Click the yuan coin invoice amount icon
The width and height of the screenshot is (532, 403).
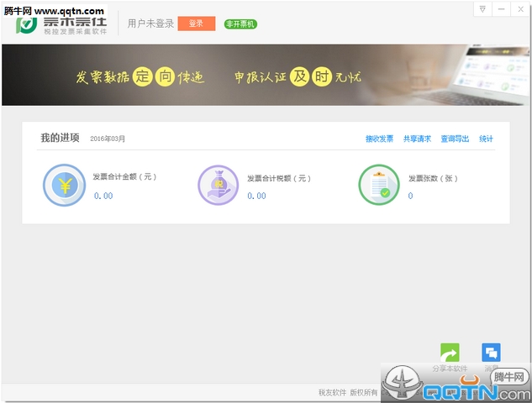tap(64, 185)
